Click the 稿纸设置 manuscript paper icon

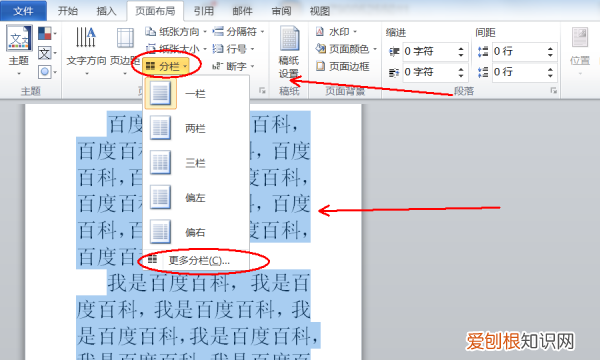[289, 38]
